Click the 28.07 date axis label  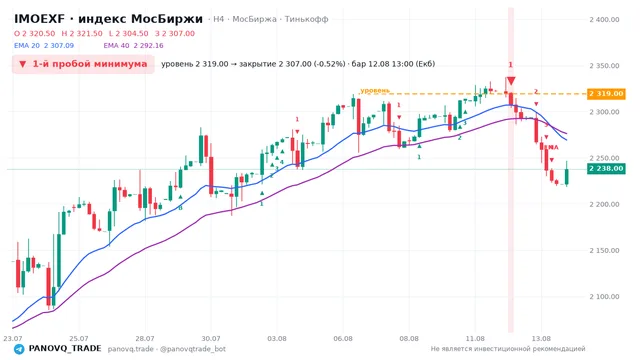pos(145,339)
